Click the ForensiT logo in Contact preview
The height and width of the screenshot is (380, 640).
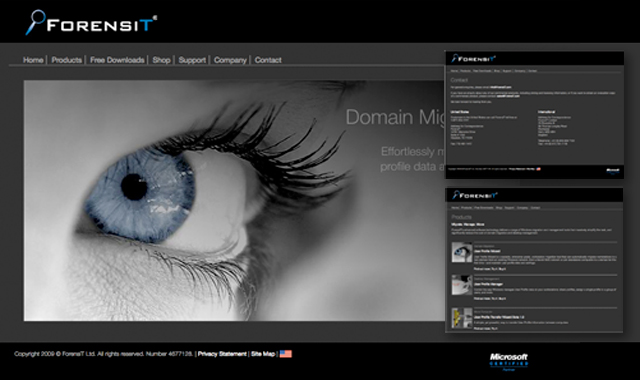pos(473,59)
